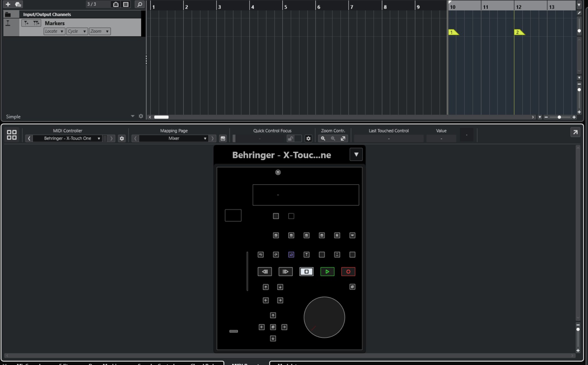Open the MIDI Controller settings gear
Screen dimensions: 588x365
point(122,138)
